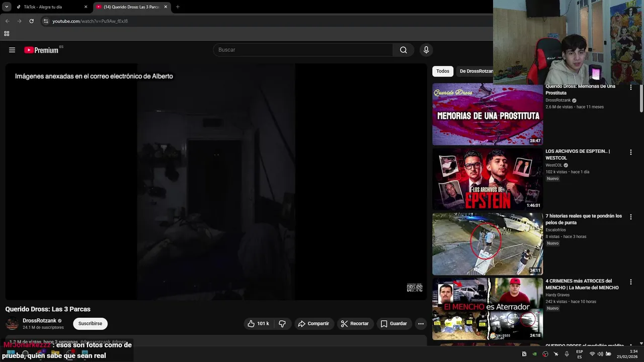Viewport: 644px width, 362px height.
Task: Open volume speaker tray icon
Action: pyautogui.click(x=600, y=354)
